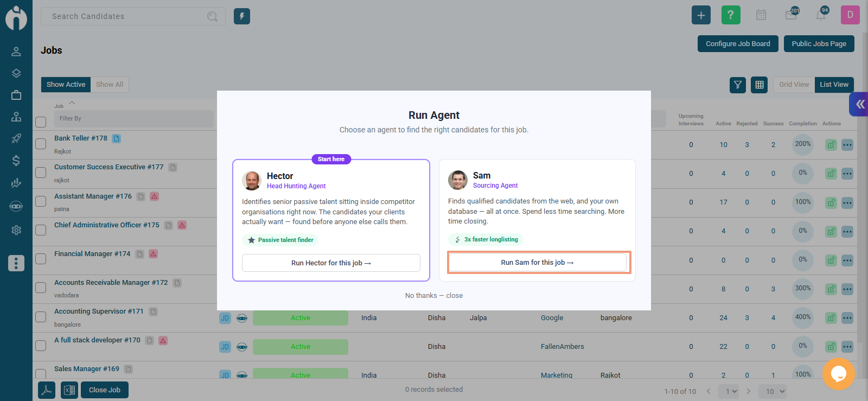Expand the side panel with double chevron
This screenshot has height=401, width=868.
pos(860,104)
